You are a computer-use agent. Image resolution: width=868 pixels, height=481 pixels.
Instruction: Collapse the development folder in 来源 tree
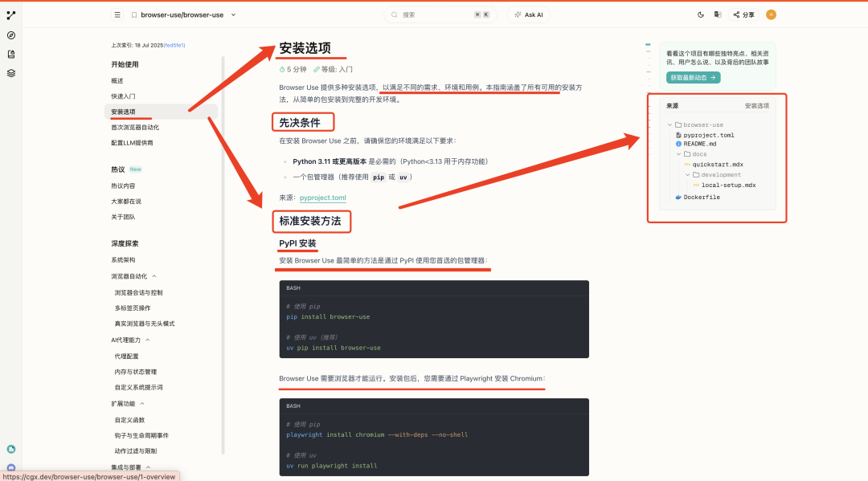click(687, 175)
